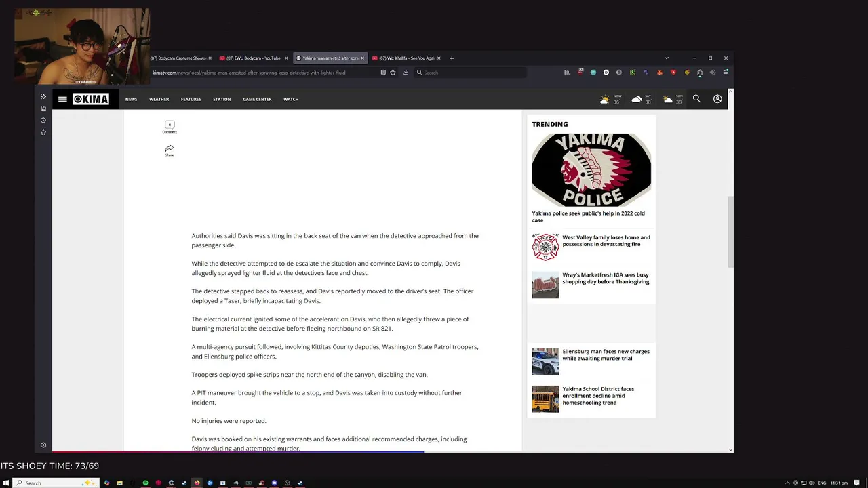Open the system tray volume control

click(812, 483)
